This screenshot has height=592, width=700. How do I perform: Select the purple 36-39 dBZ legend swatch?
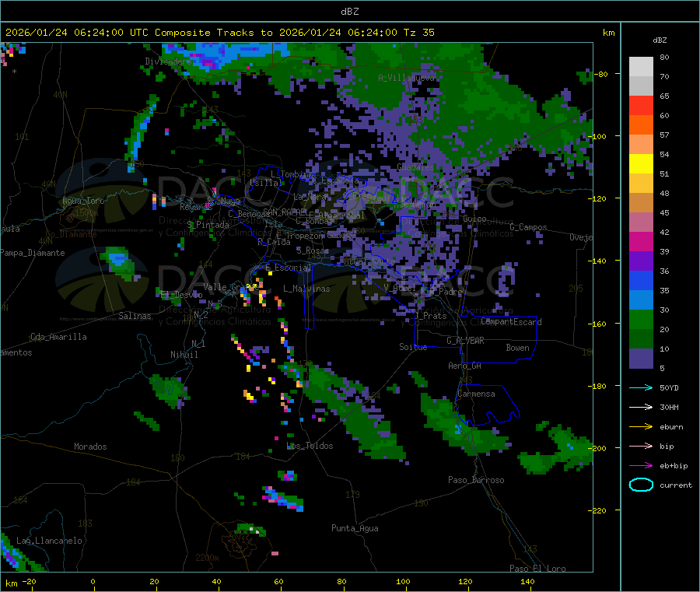point(641,261)
